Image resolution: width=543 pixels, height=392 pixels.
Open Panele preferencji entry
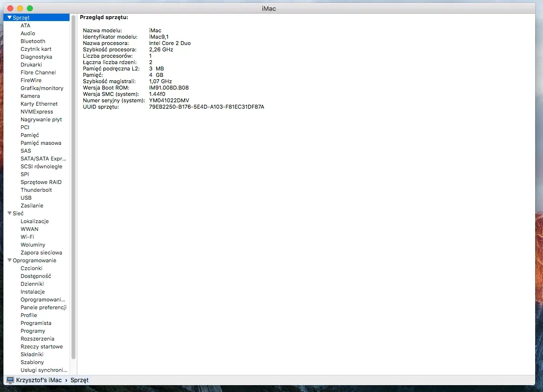[44, 307]
